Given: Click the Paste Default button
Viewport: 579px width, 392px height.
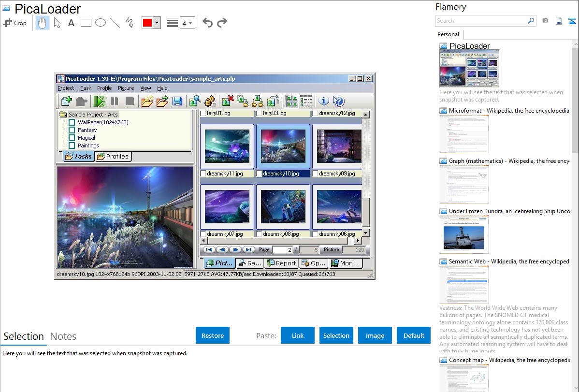Looking at the screenshot, I should (x=414, y=335).
